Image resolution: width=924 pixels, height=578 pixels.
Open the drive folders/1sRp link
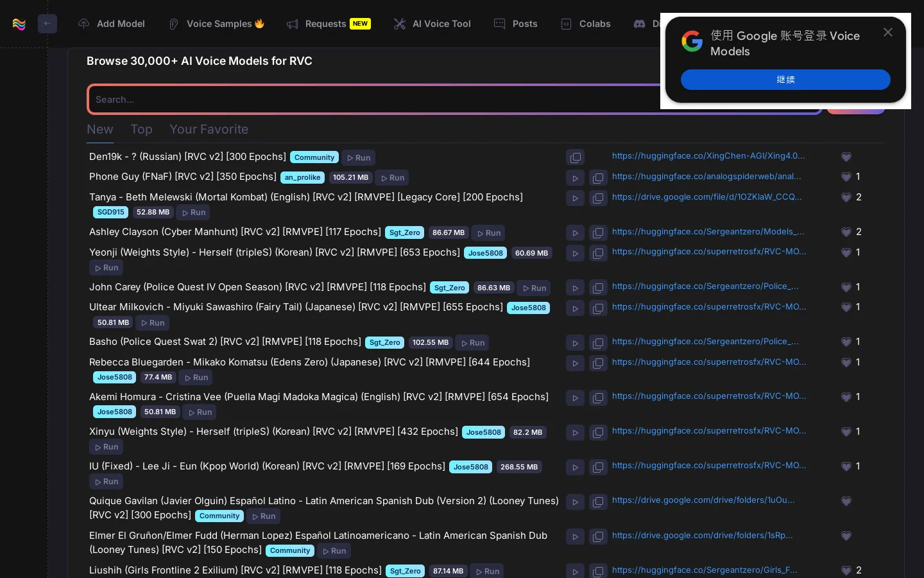click(702, 536)
